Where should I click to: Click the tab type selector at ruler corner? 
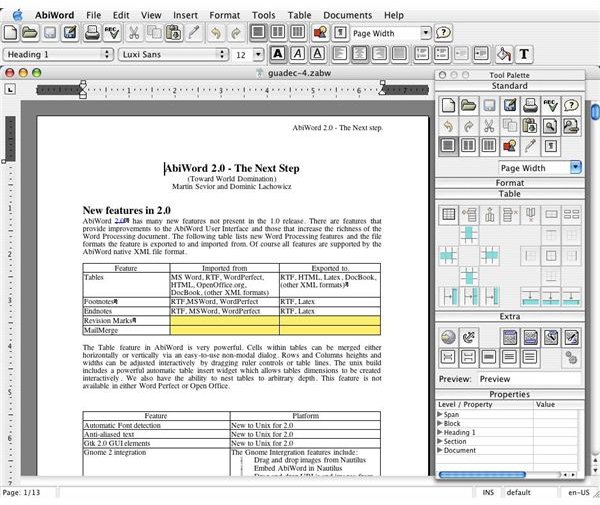pyautogui.click(x=10, y=90)
